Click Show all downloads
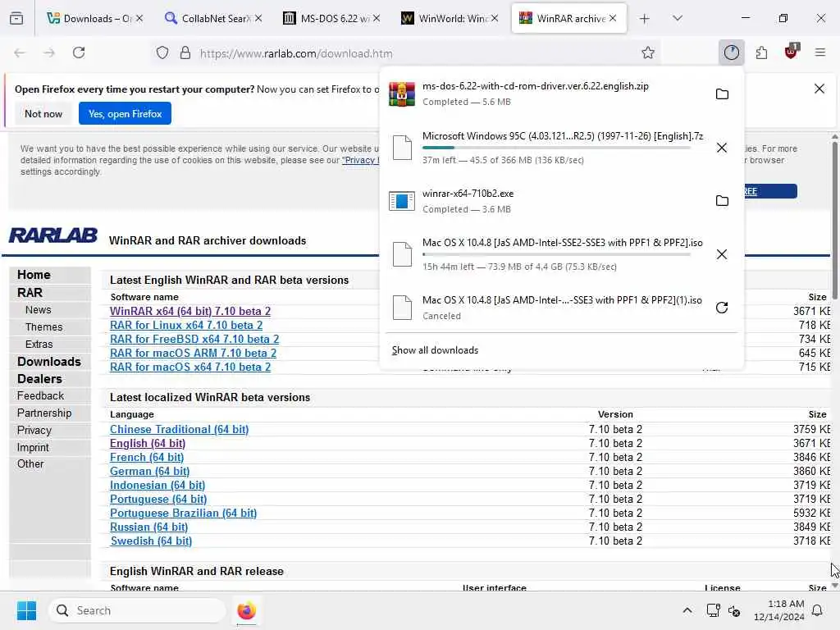840x630 pixels. [x=435, y=350]
